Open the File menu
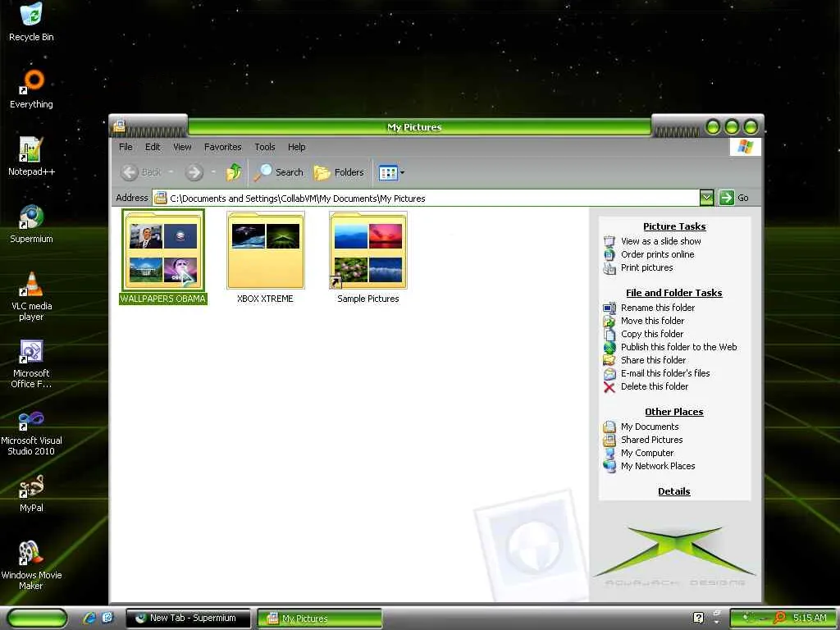 (x=126, y=147)
